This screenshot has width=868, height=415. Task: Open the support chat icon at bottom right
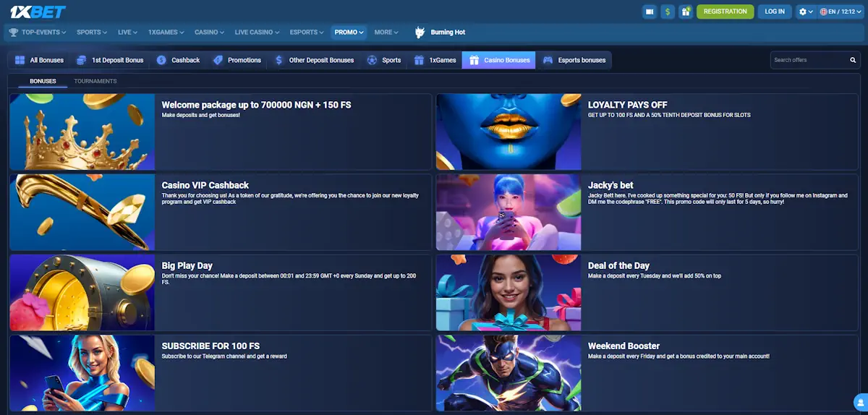[860, 401]
